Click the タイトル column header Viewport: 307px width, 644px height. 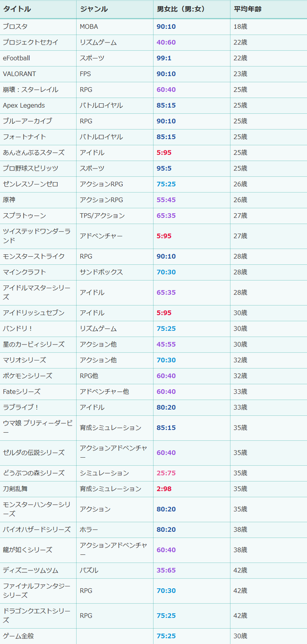point(38,9)
